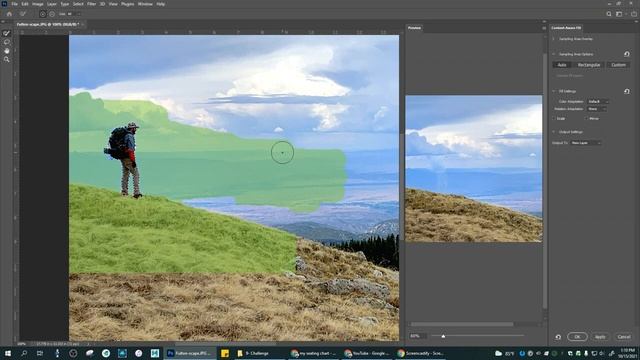The height and width of the screenshot is (360, 640).
Task: Open Task View on the taskbar
Action: click(x=40, y=353)
